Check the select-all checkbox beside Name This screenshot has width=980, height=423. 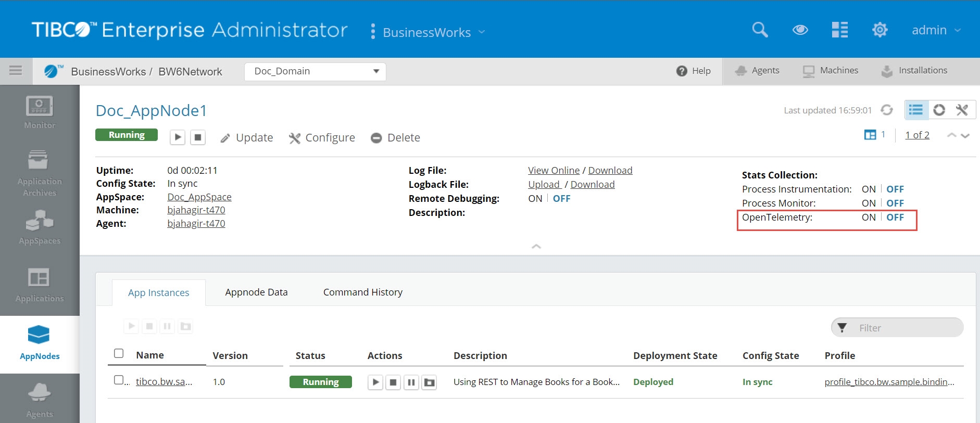(x=119, y=354)
